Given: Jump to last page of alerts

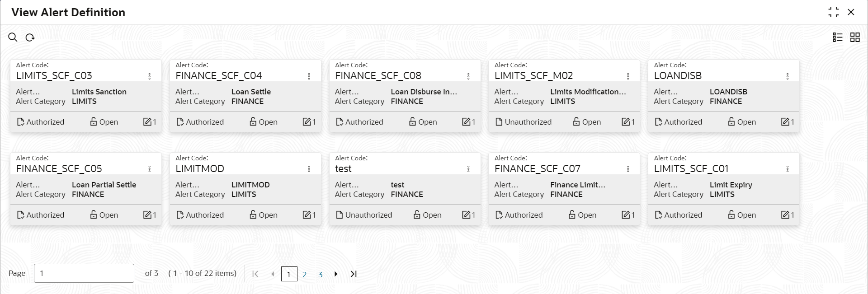Looking at the screenshot, I should coord(354,274).
